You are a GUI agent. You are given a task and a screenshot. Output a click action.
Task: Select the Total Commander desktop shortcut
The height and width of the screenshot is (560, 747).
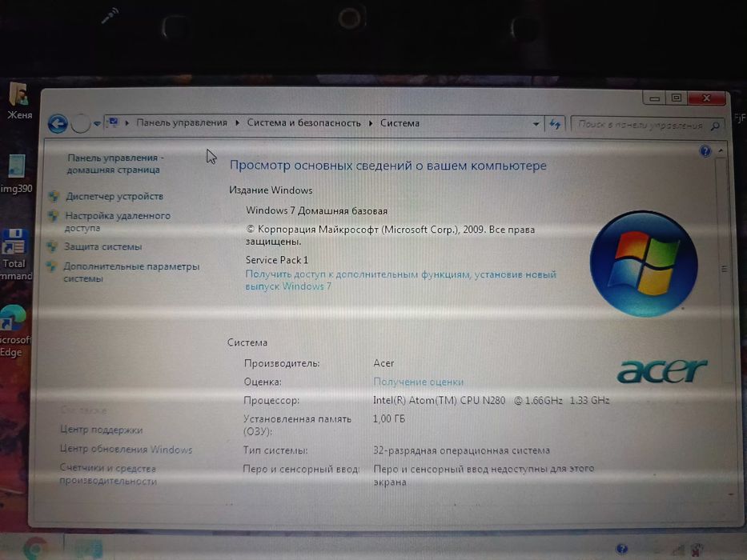[15, 254]
